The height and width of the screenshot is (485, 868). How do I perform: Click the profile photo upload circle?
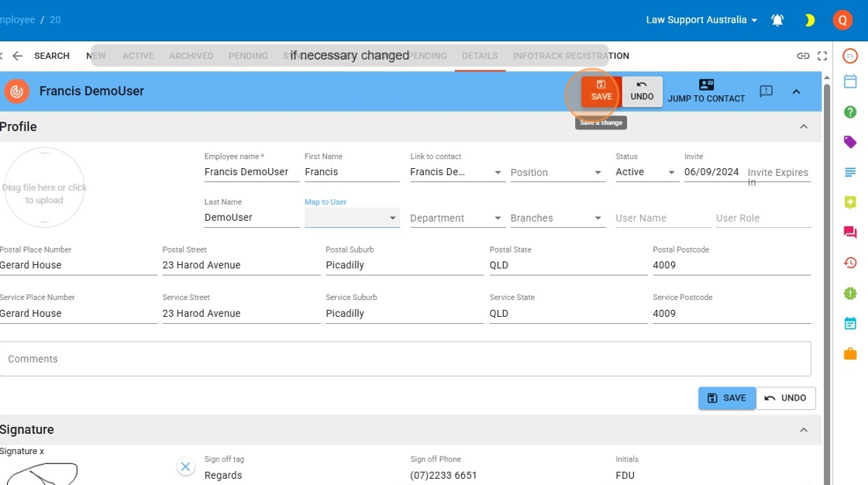tap(44, 187)
